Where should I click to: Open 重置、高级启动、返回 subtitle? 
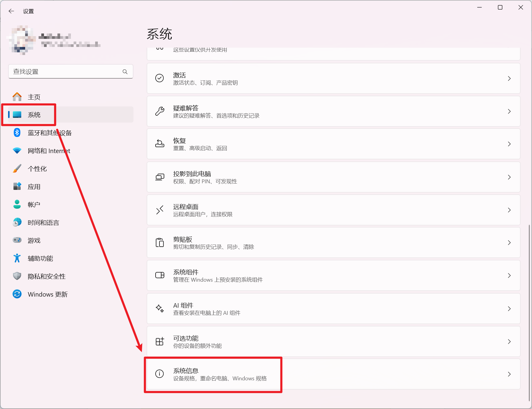(x=200, y=148)
